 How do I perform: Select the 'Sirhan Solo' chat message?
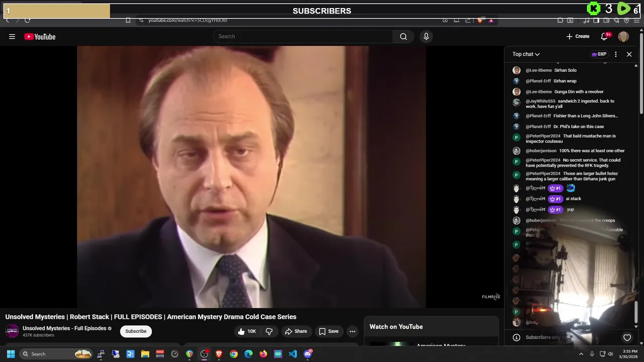click(566, 70)
